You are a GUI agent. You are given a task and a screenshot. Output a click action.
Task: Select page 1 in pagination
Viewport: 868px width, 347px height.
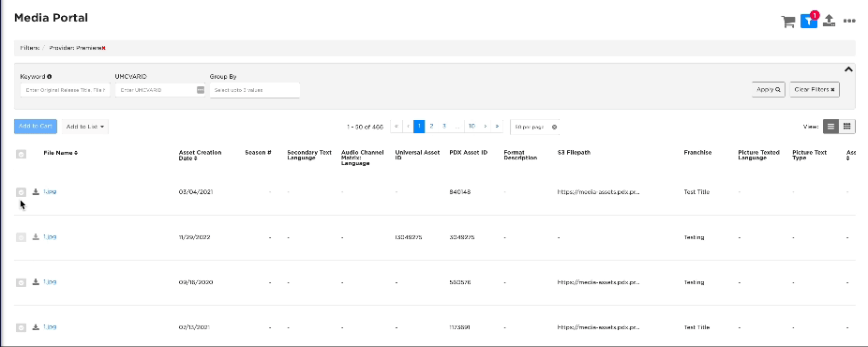[x=420, y=127]
